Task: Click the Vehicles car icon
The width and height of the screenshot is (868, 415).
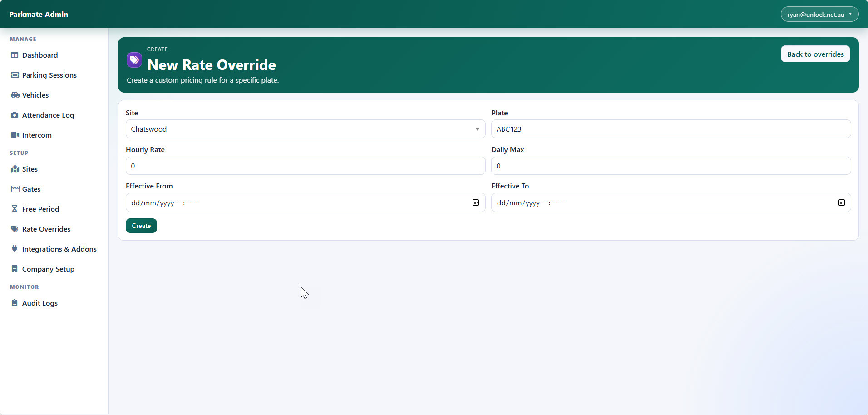Action: [15, 95]
